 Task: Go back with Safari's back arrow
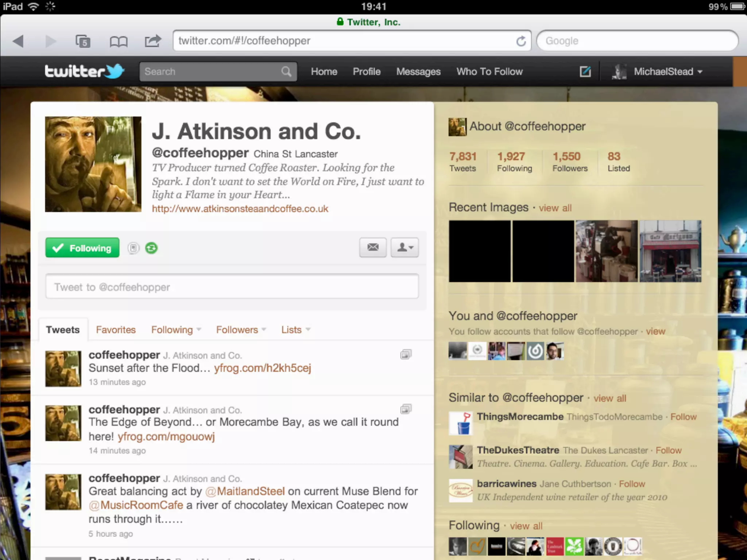[18, 41]
